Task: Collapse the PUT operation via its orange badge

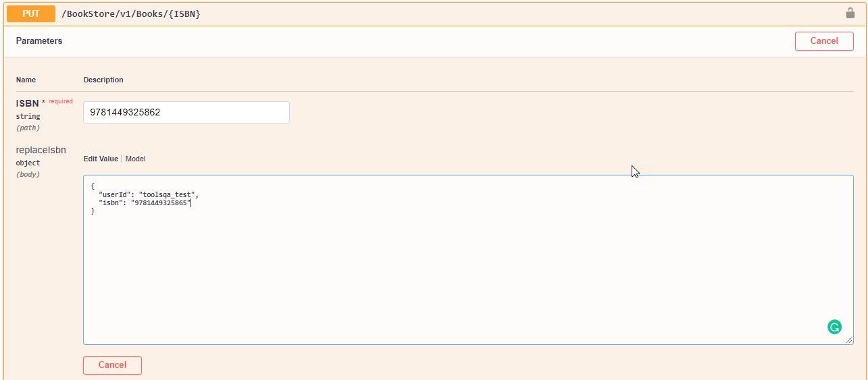Action: 31,13
